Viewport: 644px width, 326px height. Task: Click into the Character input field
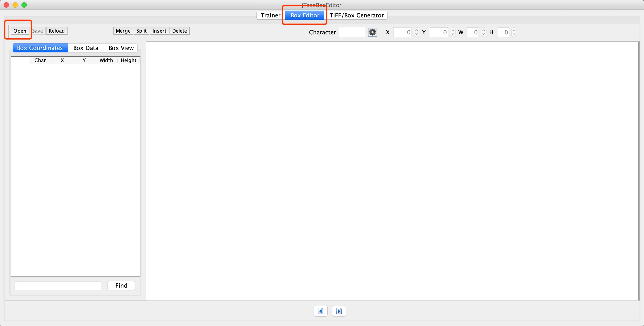point(352,32)
